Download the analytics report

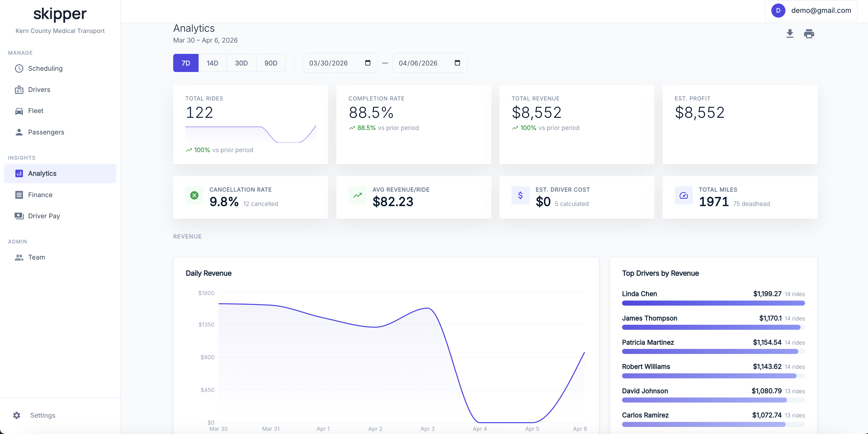pos(790,34)
